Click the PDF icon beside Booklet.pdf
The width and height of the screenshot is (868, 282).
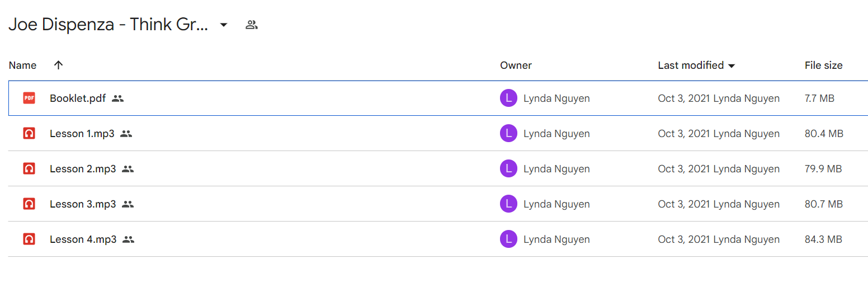(29, 98)
